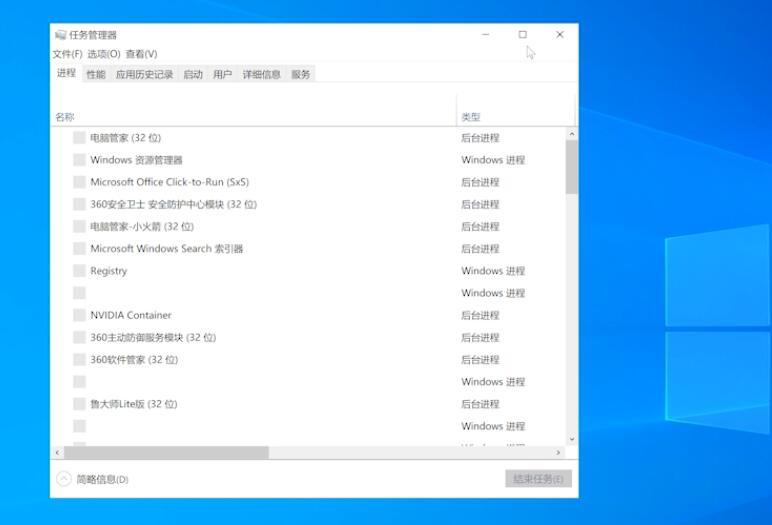Maximize the Task Manager window
The width and height of the screenshot is (772, 525).
tap(522, 34)
